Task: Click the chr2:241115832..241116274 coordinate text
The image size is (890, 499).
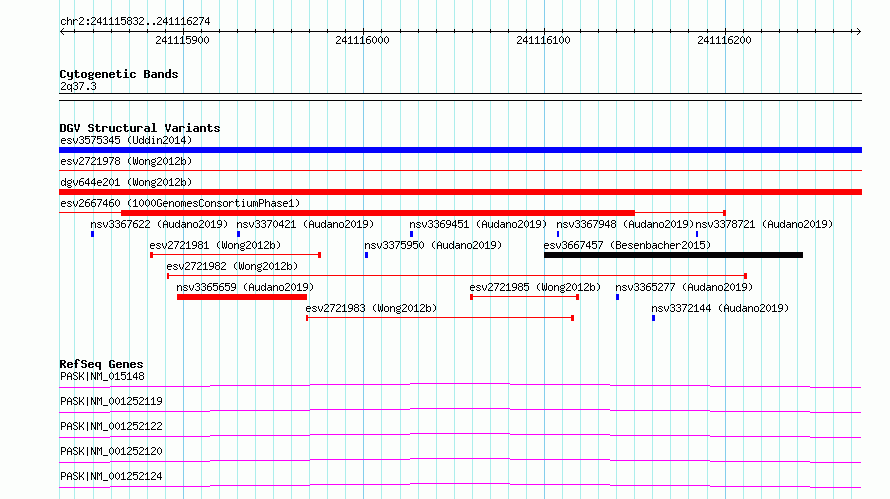Action: pos(135,21)
